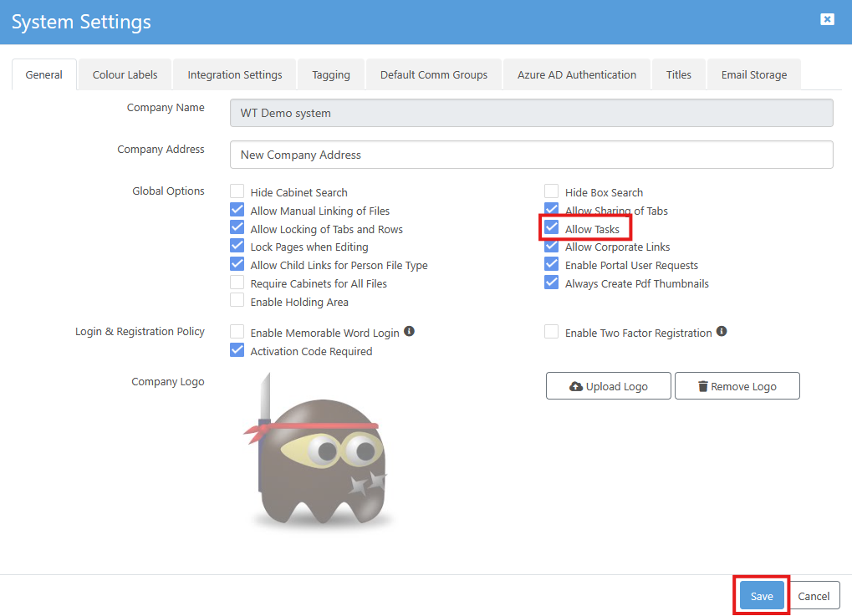This screenshot has width=852, height=616.
Task: Open the General tab
Action: pos(44,75)
